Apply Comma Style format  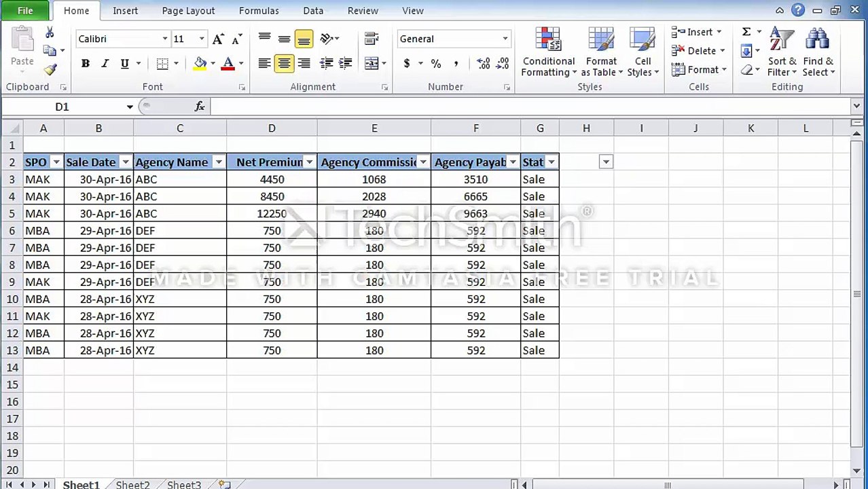[456, 64]
